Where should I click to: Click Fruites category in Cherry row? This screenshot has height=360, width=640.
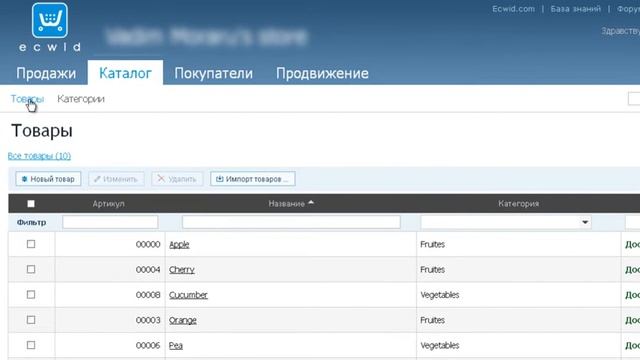433,270
